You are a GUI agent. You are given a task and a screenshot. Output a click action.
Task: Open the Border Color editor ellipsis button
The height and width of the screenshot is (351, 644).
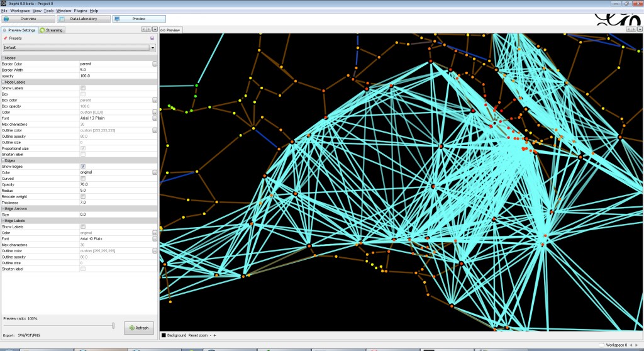point(155,64)
